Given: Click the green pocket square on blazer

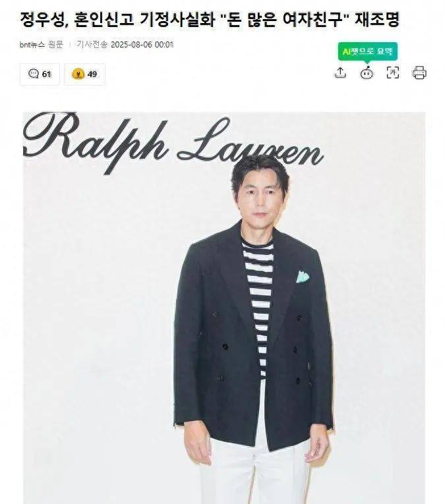Looking at the screenshot, I should [303, 277].
